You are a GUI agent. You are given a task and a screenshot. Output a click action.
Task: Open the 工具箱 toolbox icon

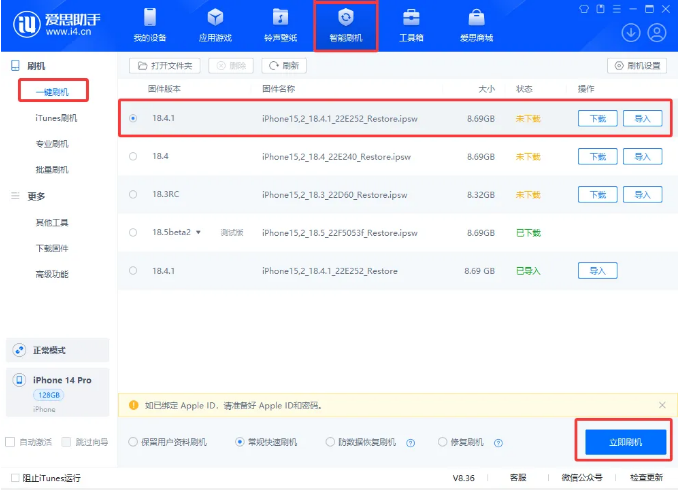click(x=411, y=19)
